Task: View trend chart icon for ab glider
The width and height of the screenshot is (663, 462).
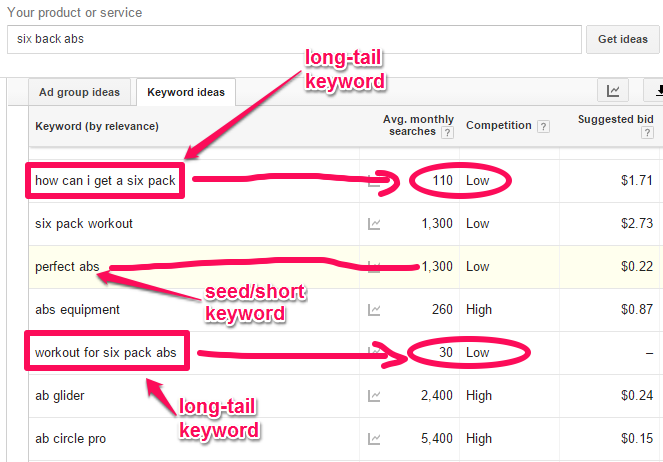Action: (x=374, y=396)
